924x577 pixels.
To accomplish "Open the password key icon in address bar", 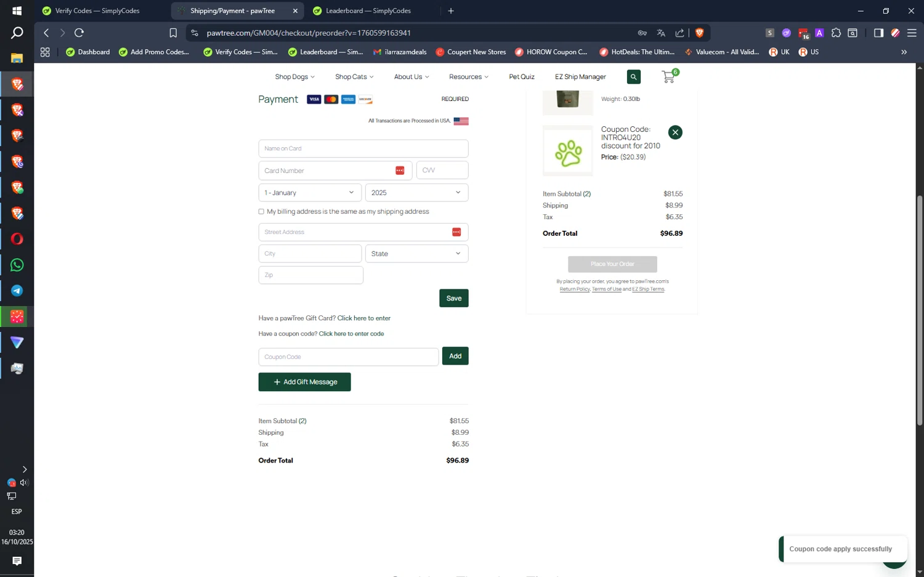I will point(642,33).
